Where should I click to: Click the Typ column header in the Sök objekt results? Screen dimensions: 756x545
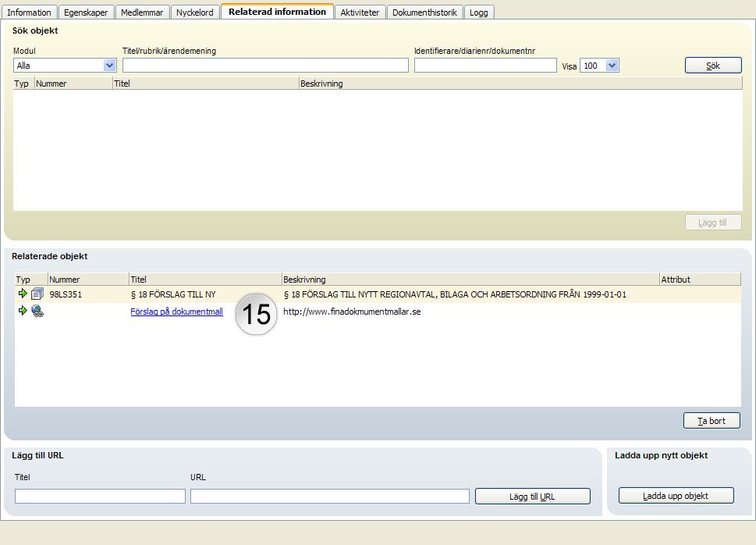pyautogui.click(x=23, y=84)
